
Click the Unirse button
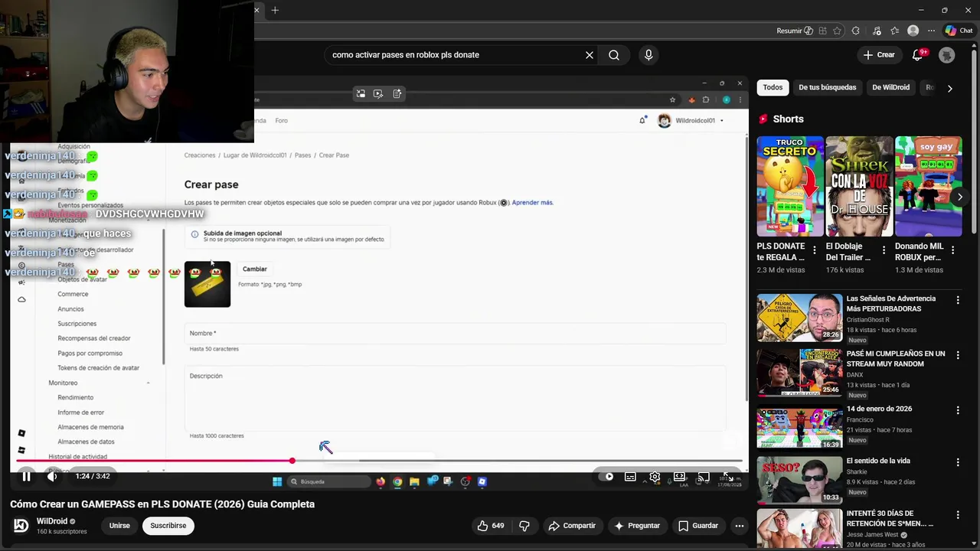[119, 526]
